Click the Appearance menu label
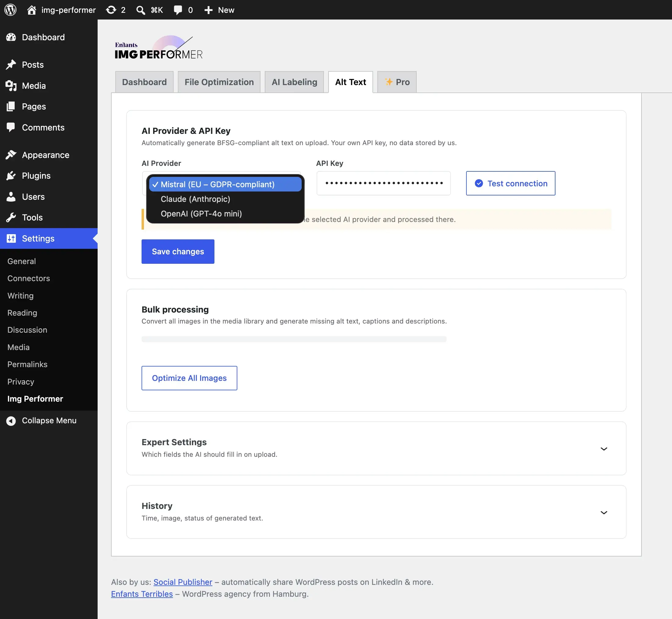 [45, 155]
